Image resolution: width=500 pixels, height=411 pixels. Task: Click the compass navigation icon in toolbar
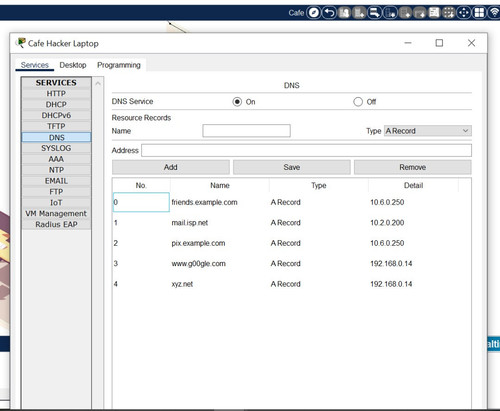pyautogui.click(x=313, y=13)
